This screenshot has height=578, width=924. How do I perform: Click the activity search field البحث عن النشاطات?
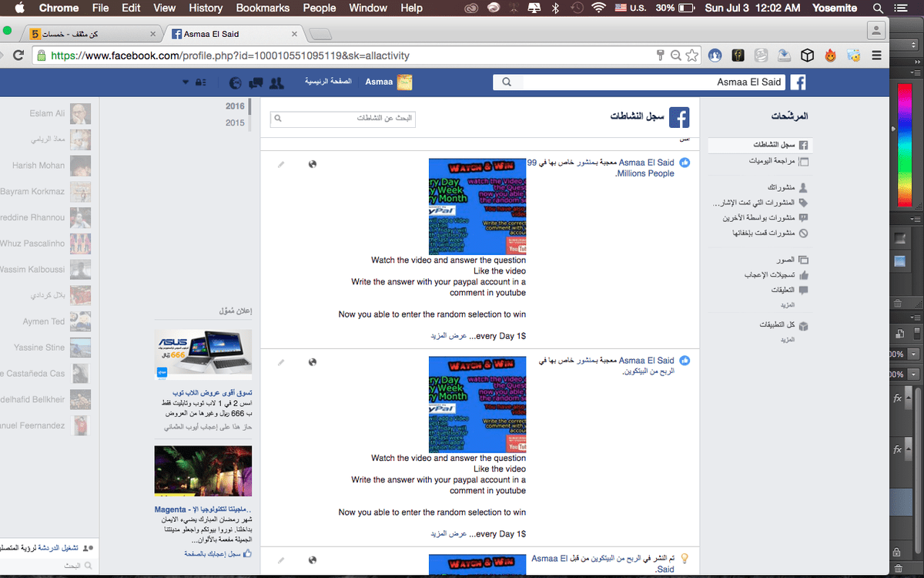point(343,119)
